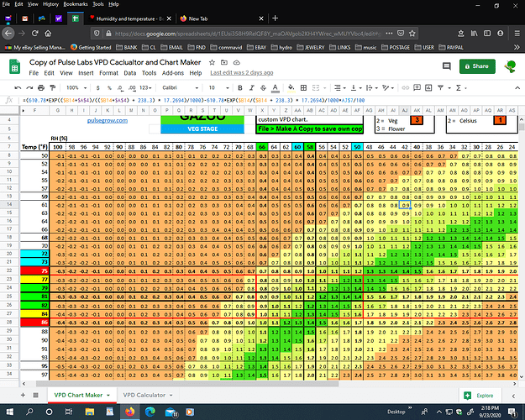Format selected cell as percent
Screen dimensions: 525x420
[x=109, y=87]
